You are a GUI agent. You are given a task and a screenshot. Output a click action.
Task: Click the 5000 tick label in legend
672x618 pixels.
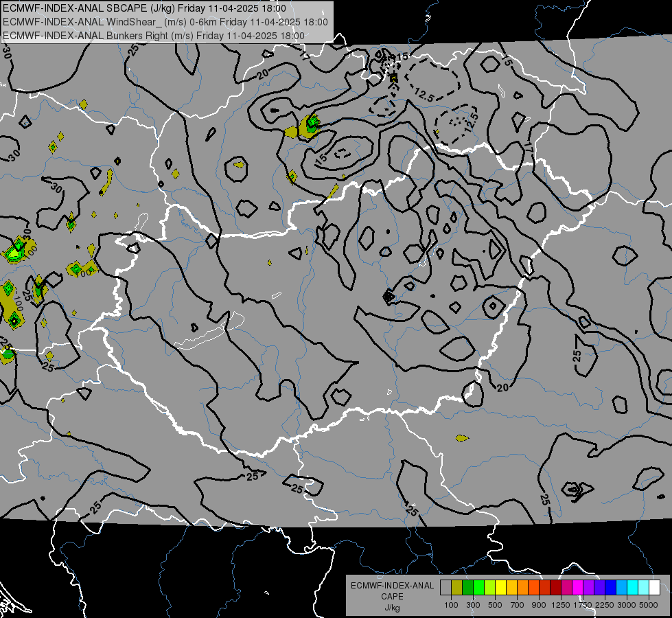(649, 605)
